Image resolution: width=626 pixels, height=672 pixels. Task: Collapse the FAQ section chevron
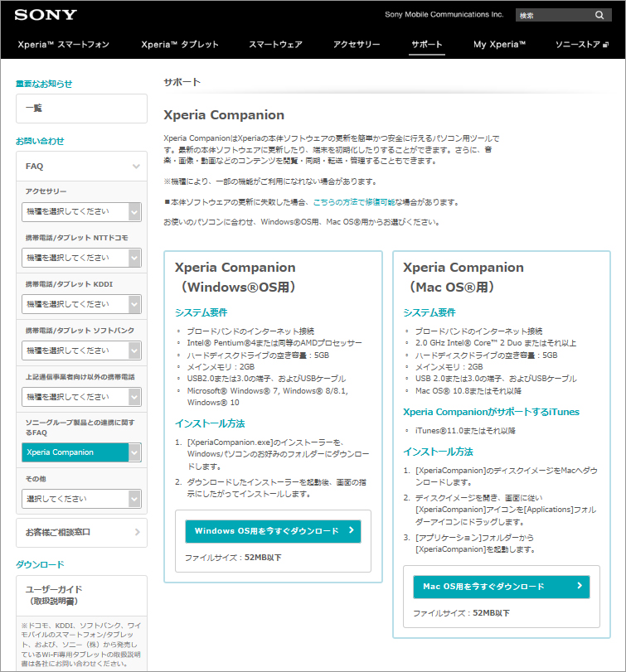pos(136,167)
